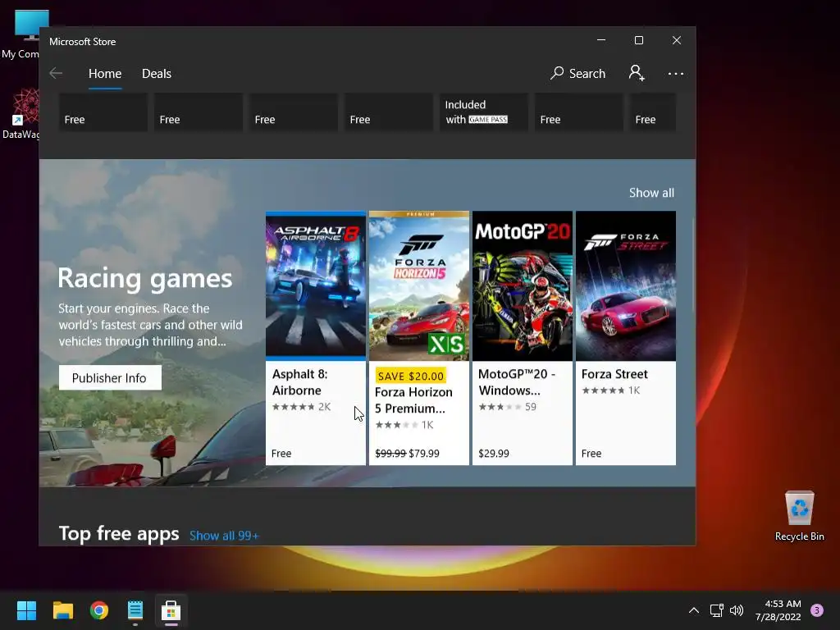The image size is (840, 630).
Task: Click the Publisher Info button
Action: (x=110, y=377)
